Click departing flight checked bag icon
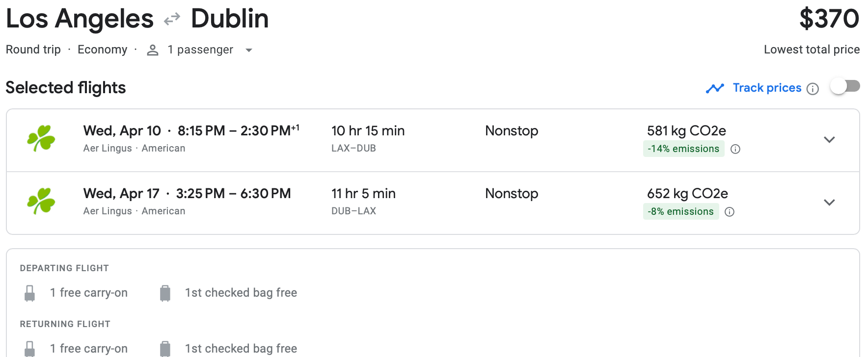This screenshot has height=357, width=868. (x=165, y=293)
